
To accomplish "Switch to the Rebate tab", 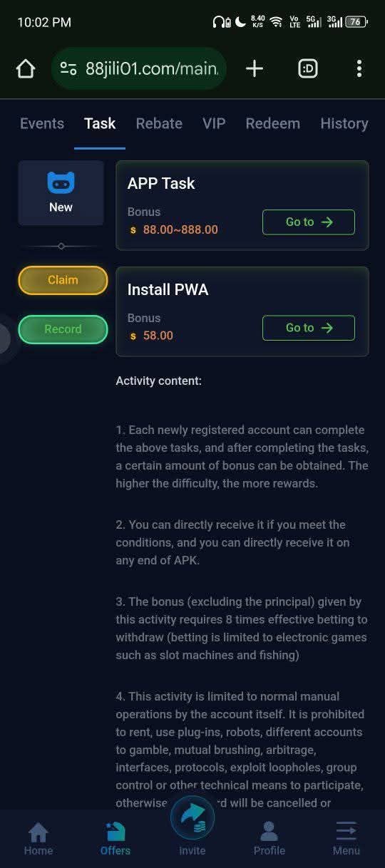I will 159,123.
